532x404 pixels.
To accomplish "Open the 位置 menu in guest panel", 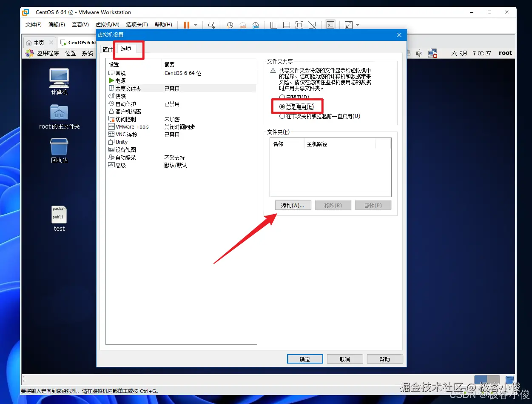I will (x=71, y=53).
